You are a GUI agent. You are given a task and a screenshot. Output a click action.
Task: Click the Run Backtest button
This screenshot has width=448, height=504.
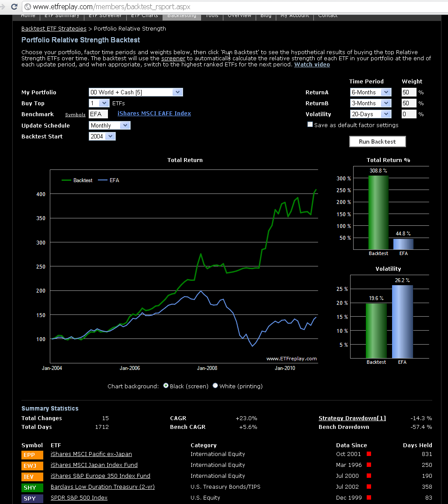[x=378, y=142]
